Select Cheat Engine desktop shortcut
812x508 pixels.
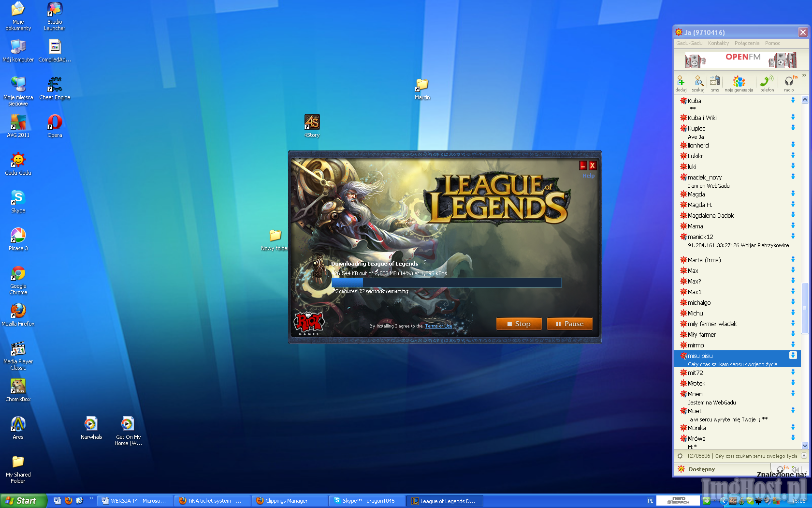(x=55, y=89)
